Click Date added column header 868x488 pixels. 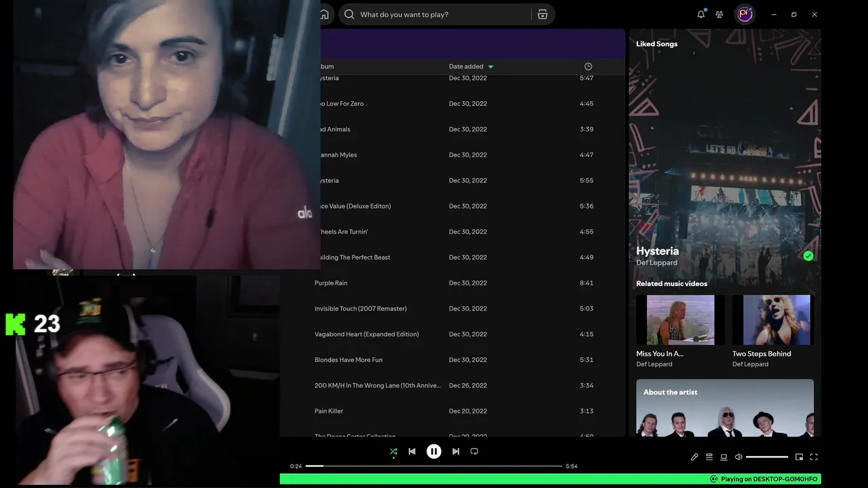pyautogui.click(x=466, y=66)
